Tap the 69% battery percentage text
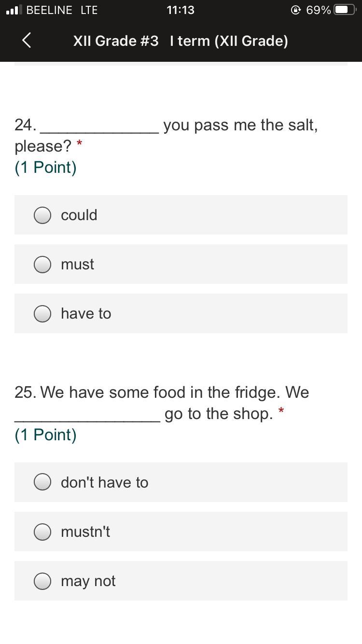Image resolution: width=362 pixels, height=644 pixels. [318, 10]
